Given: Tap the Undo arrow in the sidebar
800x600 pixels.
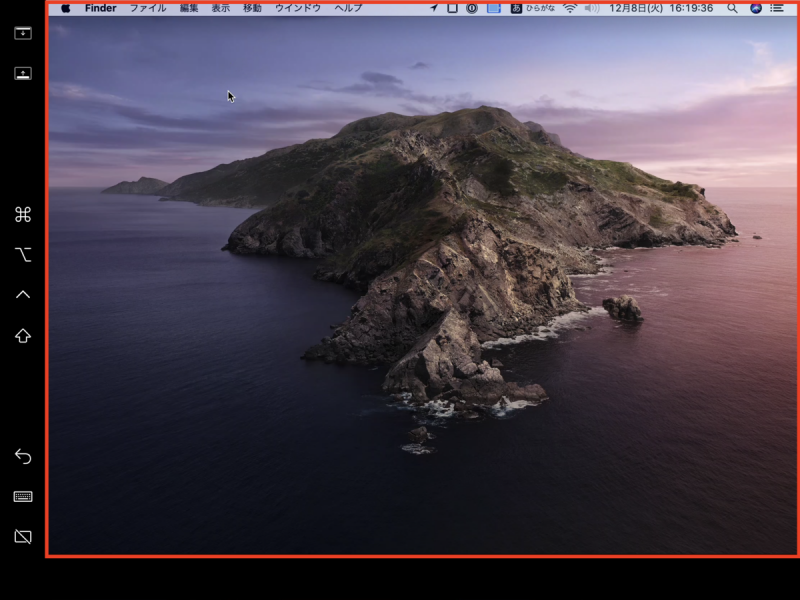Looking at the screenshot, I should (x=23, y=456).
